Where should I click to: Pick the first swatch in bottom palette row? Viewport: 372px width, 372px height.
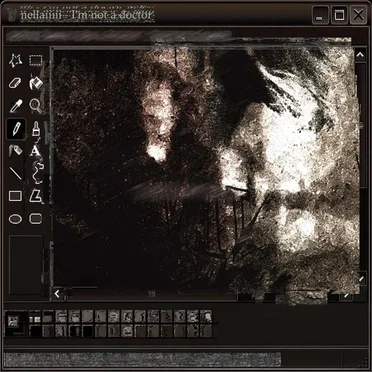pyautogui.click(x=35, y=331)
